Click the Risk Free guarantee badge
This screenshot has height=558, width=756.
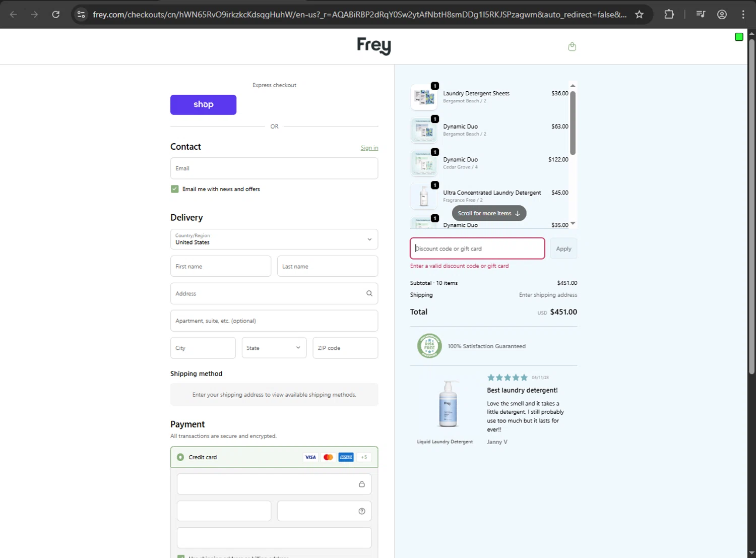(x=429, y=346)
